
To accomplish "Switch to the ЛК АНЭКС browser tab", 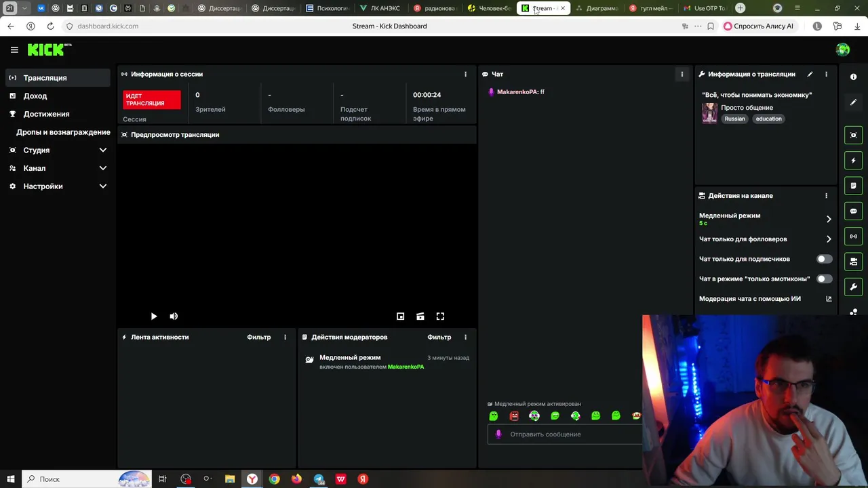I will (380, 8).
